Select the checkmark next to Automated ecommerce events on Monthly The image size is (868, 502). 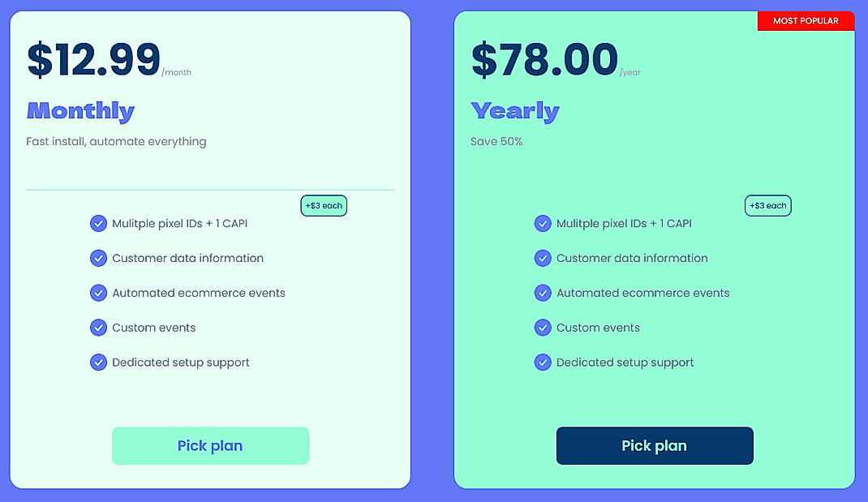(x=98, y=293)
